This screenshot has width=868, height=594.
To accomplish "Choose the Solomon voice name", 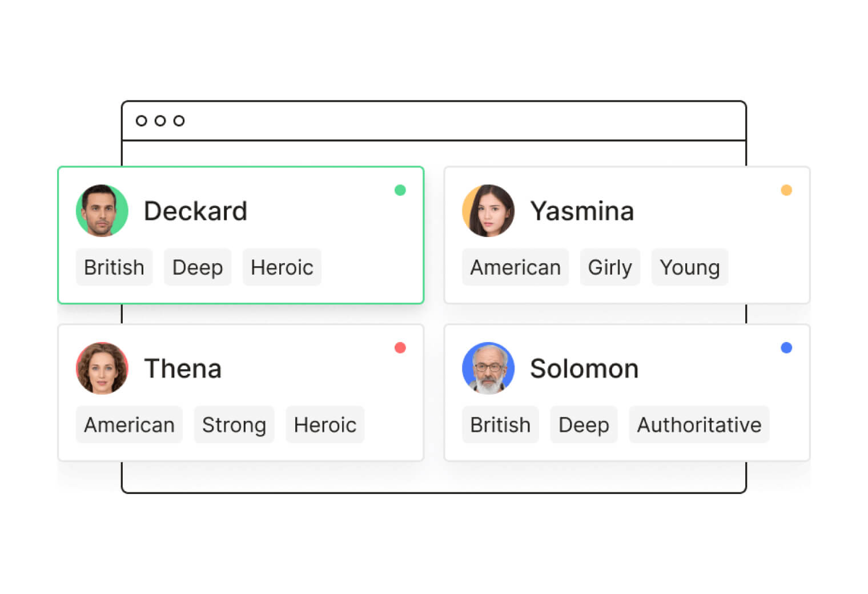I will 584,368.
